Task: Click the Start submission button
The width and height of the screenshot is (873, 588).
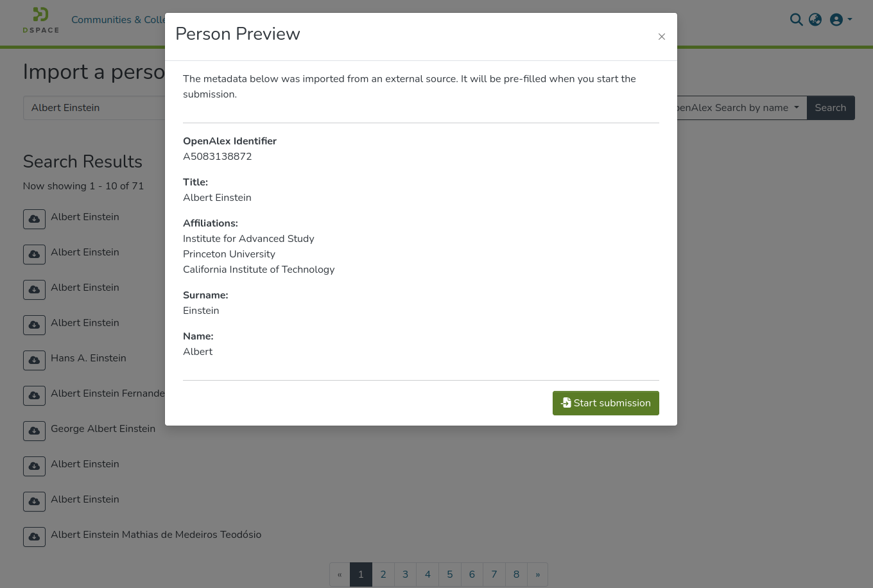Action: 605,403
